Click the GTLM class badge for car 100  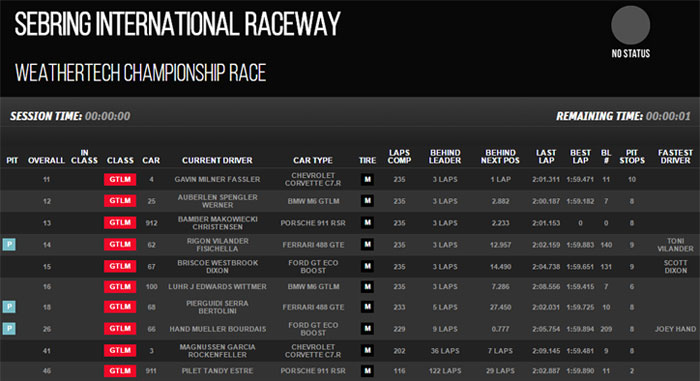(x=120, y=286)
